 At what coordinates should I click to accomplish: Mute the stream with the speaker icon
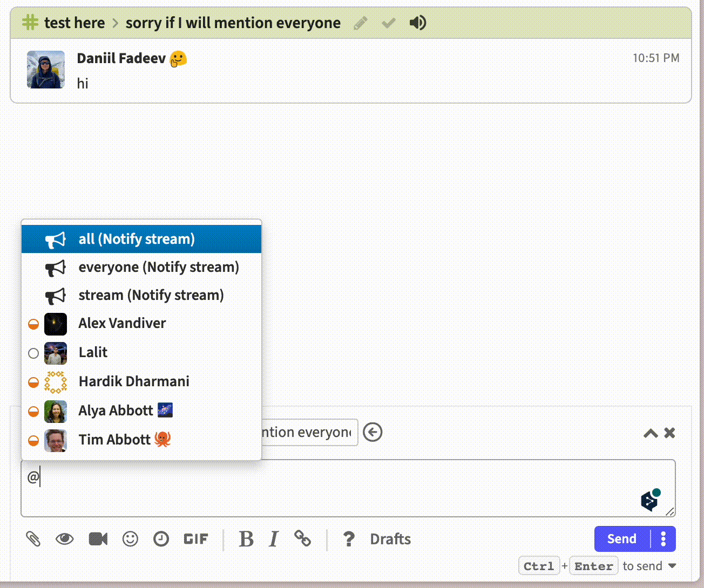click(x=418, y=23)
